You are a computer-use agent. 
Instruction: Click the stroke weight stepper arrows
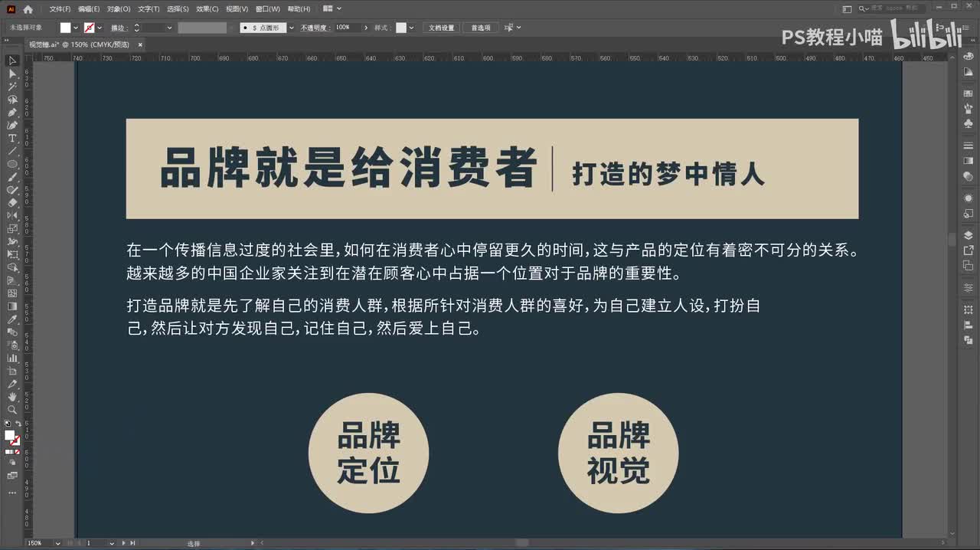(136, 28)
